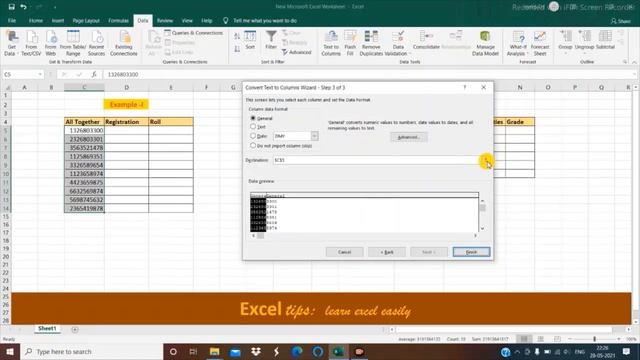Toggle the Filter funnel
Screen dimensions: 640x360
tap(271, 40)
